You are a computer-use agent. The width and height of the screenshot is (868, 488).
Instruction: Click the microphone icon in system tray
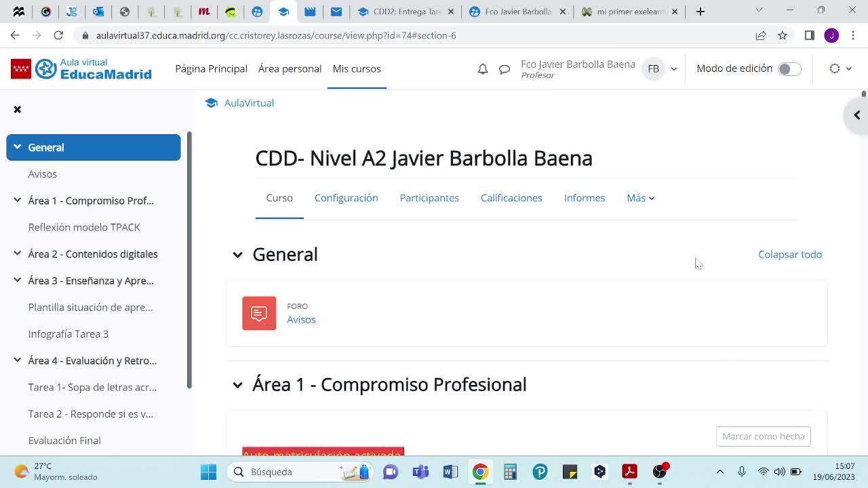pyautogui.click(x=742, y=472)
